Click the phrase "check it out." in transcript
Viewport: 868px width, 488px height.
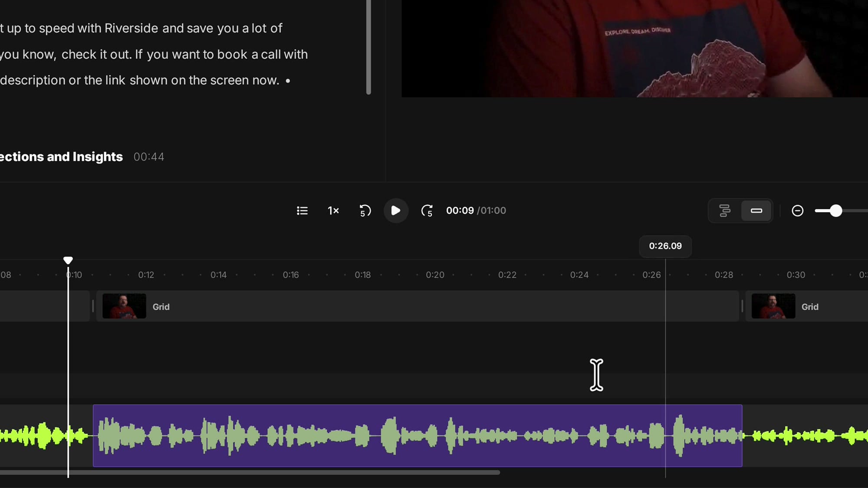pyautogui.click(x=96, y=55)
